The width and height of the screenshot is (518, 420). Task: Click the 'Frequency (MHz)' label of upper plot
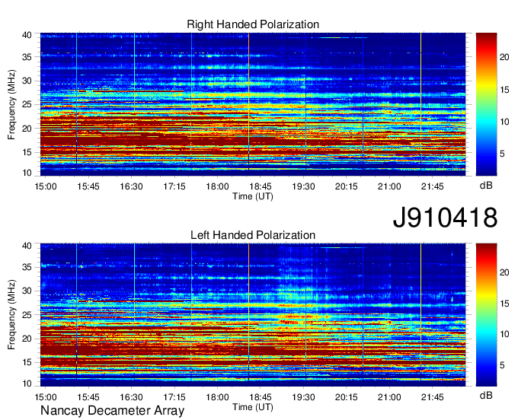click(11, 104)
